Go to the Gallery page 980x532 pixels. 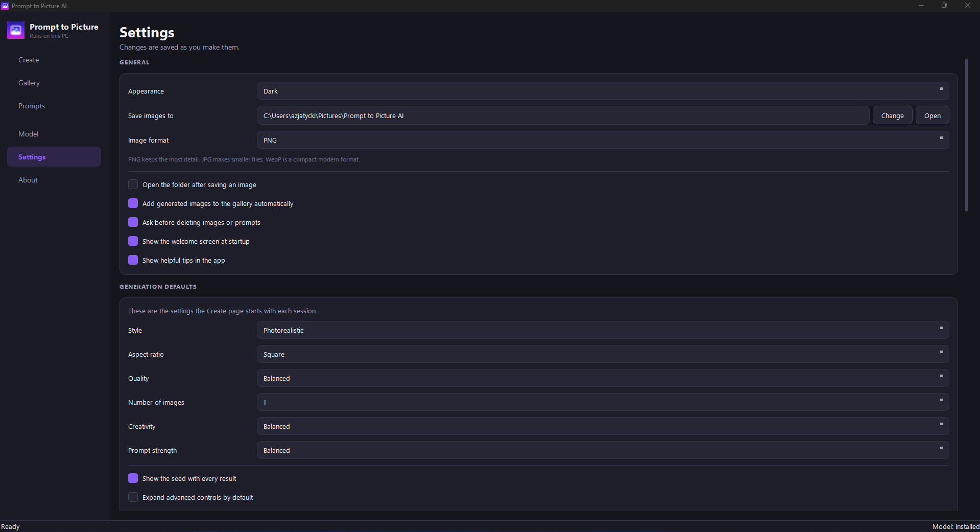(x=54, y=83)
